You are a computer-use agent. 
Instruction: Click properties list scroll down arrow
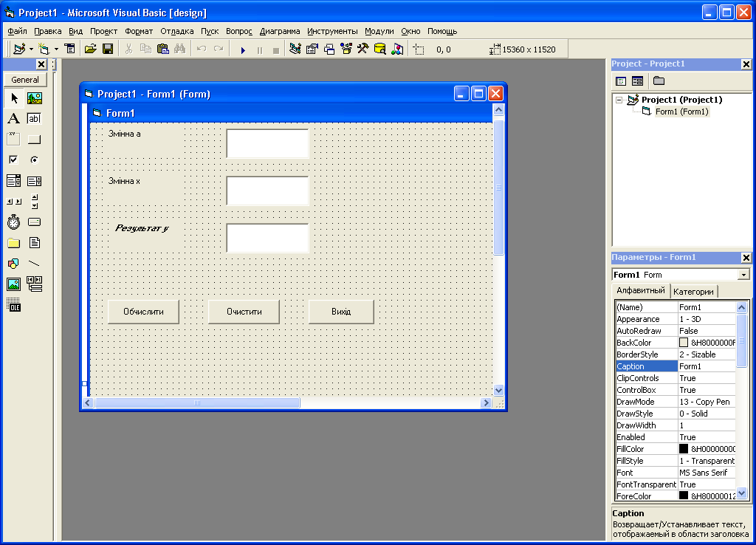click(741, 493)
